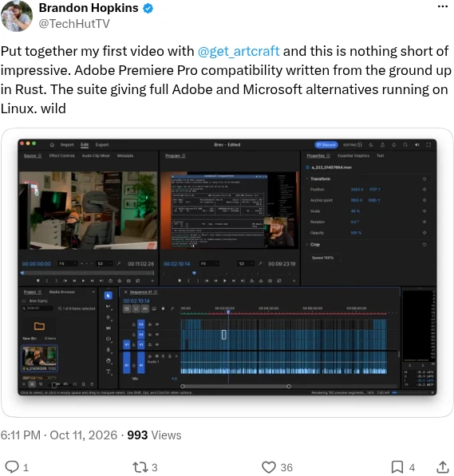Select the Track Select Forward tool
Image resolution: width=454 pixels, height=476 pixels.
pos(109,307)
